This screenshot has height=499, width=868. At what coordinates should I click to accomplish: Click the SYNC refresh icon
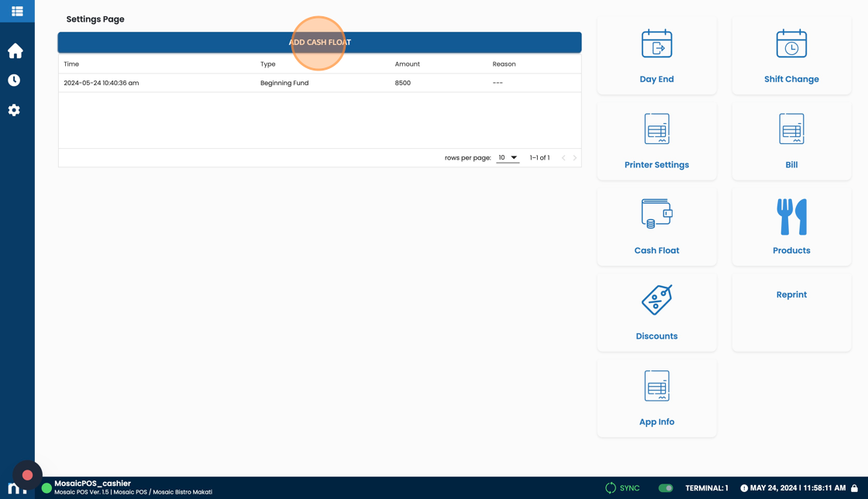point(611,488)
